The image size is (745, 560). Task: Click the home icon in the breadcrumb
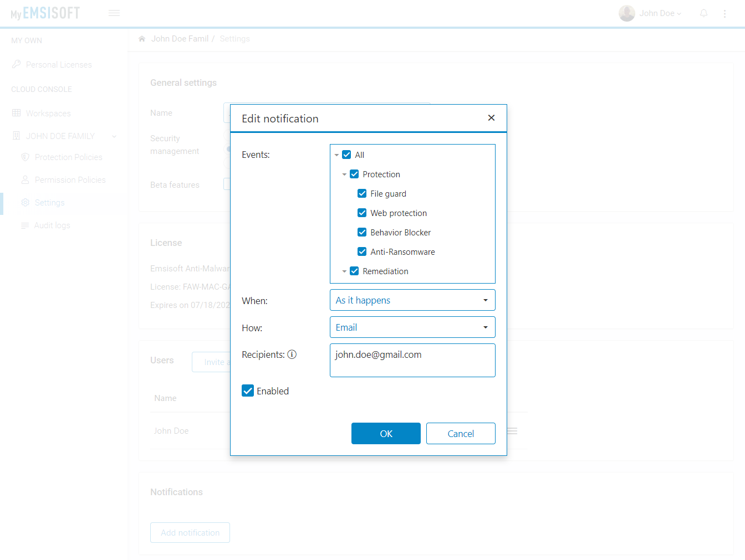(142, 38)
